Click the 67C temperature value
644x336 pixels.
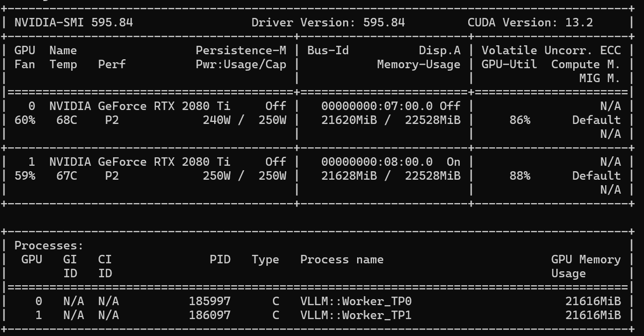67,176
